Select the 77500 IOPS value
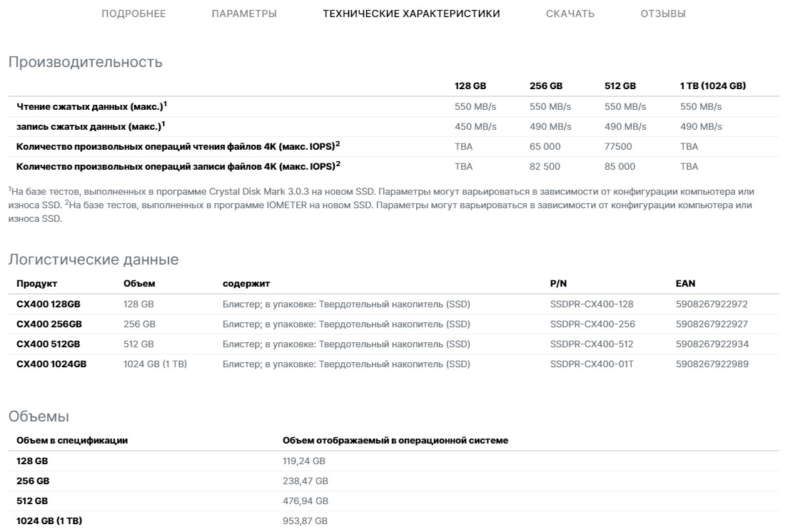This screenshot has width=793, height=532. (618, 146)
